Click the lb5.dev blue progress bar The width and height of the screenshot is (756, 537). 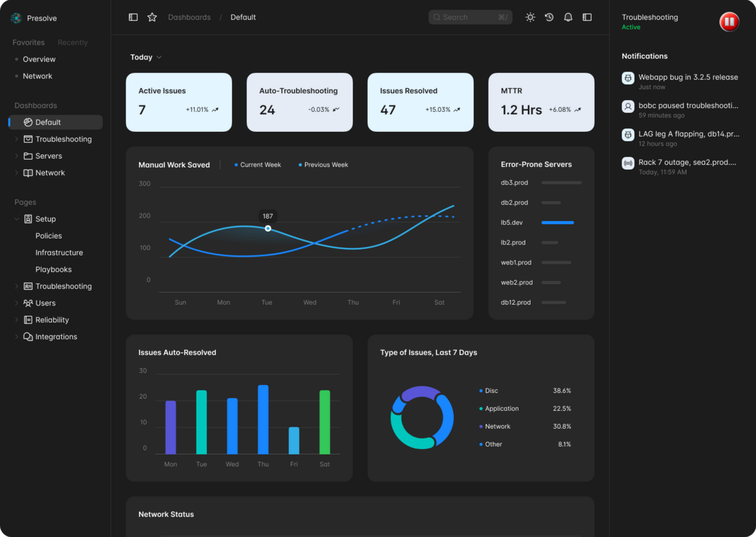(557, 222)
